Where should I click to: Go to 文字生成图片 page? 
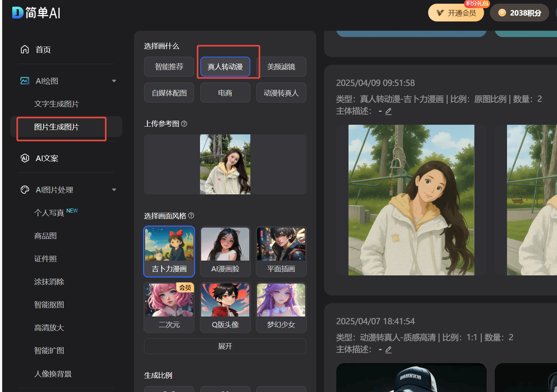(57, 104)
